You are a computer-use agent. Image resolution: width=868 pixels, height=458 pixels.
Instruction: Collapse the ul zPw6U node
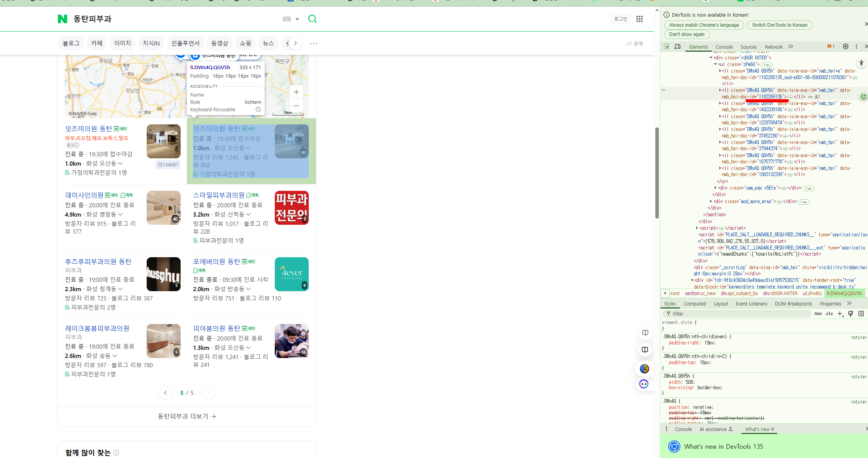(715, 64)
